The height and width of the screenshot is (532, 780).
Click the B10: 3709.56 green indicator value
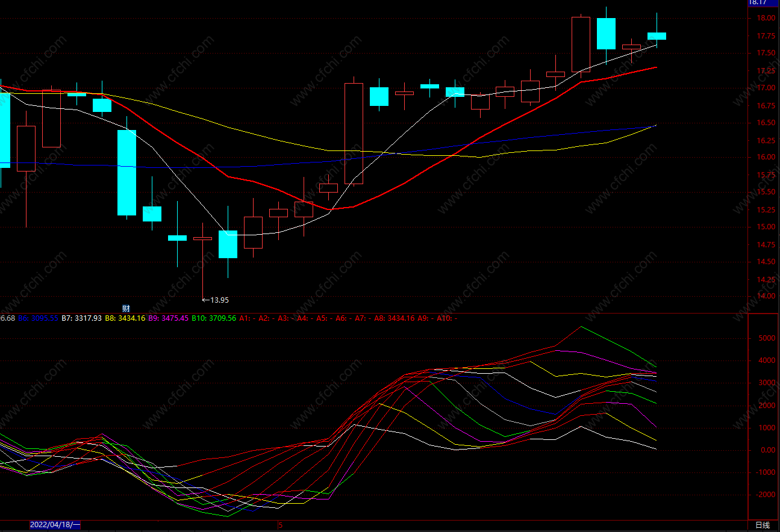click(x=214, y=318)
